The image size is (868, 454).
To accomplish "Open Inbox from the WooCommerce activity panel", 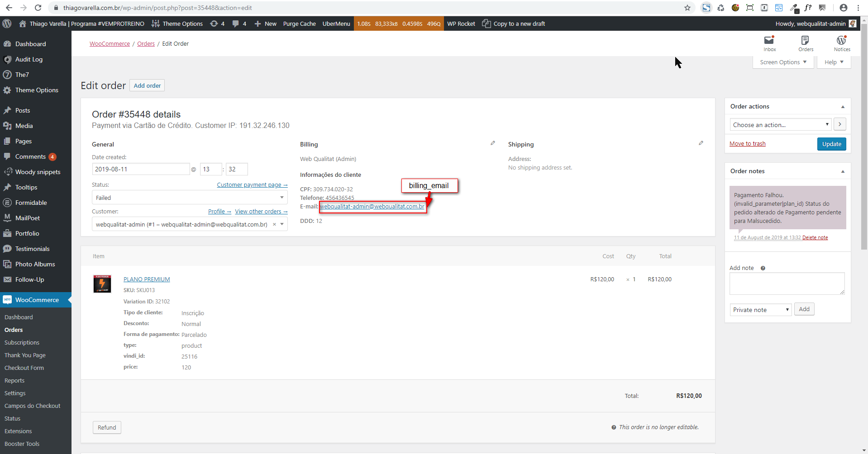I will [770, 44].
